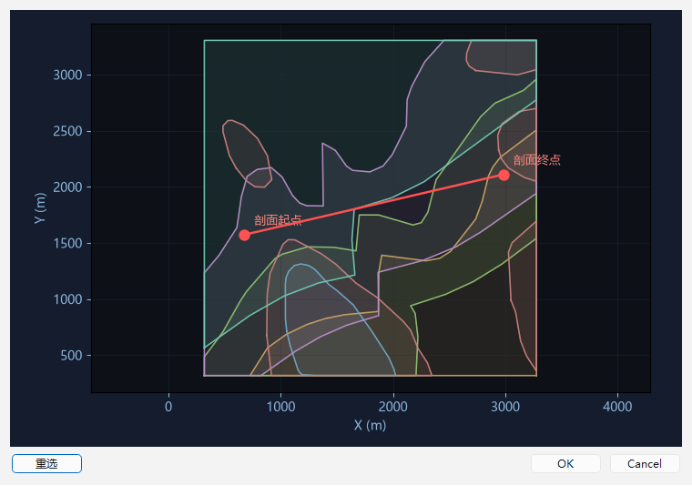
Task: Dismiss the dialog with Cancel
Action: coord(644,463)
